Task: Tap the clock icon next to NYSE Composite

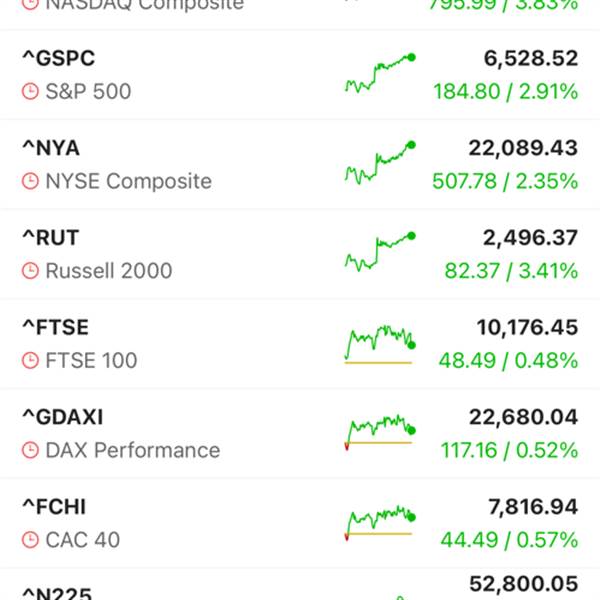Action: coord(30,182)
